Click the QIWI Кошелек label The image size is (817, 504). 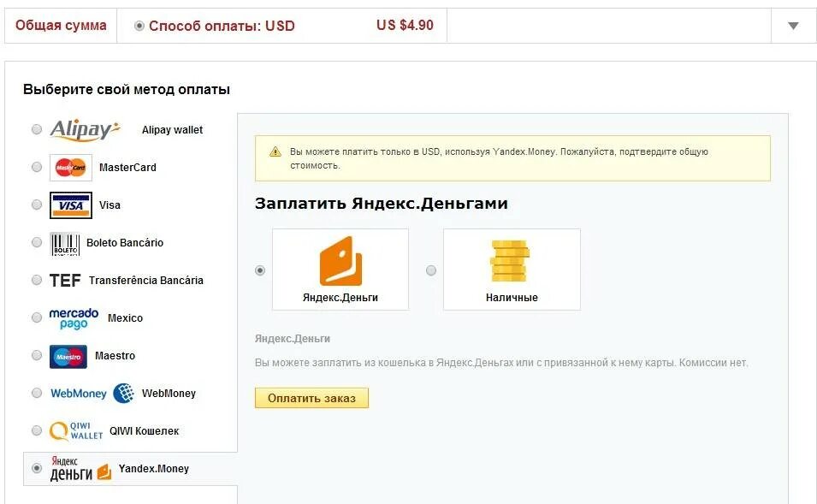tap(145, 431)
